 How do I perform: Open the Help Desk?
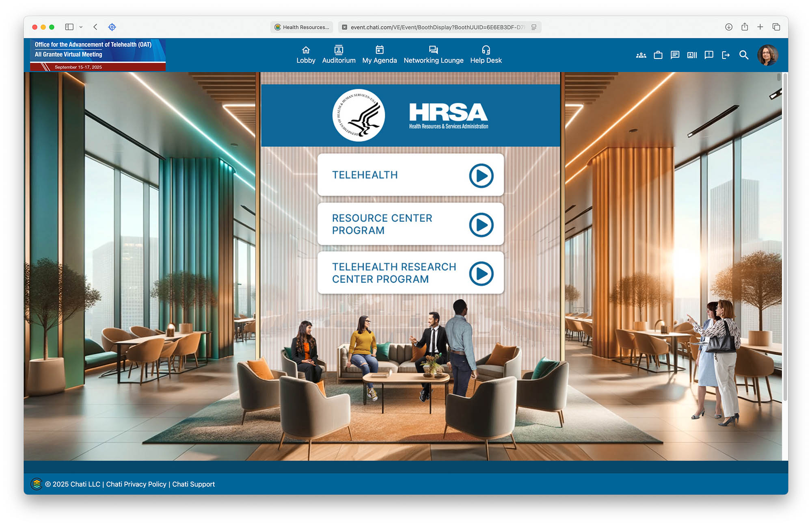pyautogui.click(x=486, y=55)
